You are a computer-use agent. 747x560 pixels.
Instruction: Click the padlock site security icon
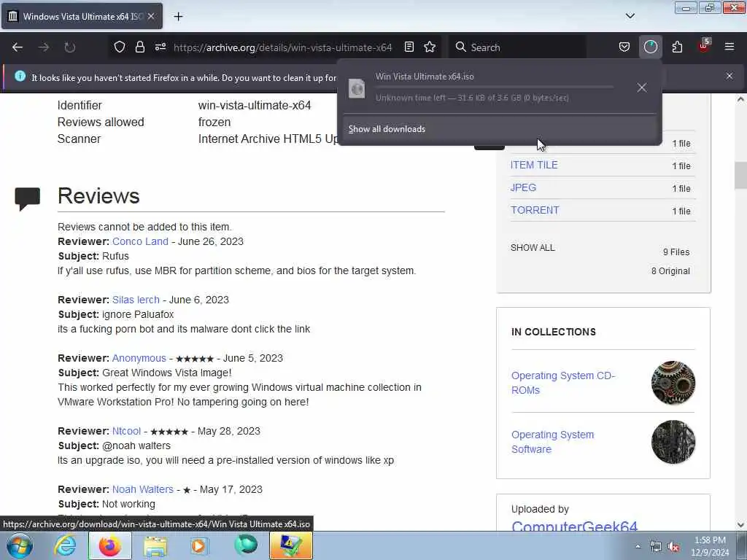(139, 47)
